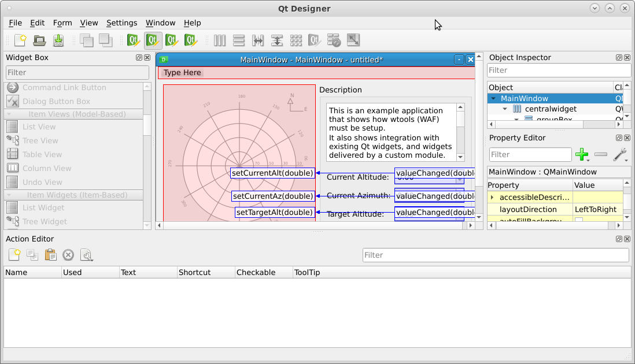This screenshot has width=635, height=364.
Task: Save the form using the toolbar icon
Action: [x=58, y=40]
